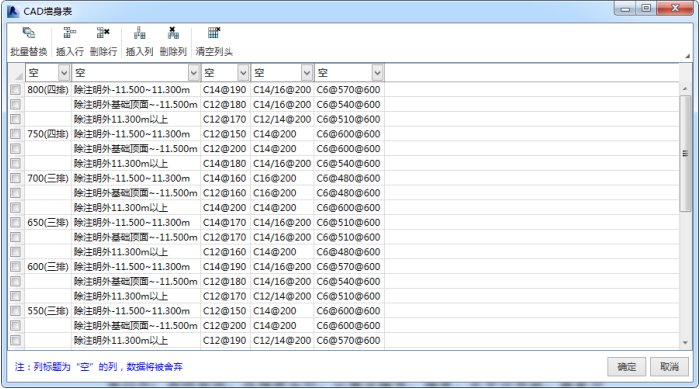Click the 确定 confirm button
Viewport: 700px width, 389px height.
pyautogui.click(x=627, y=367)
